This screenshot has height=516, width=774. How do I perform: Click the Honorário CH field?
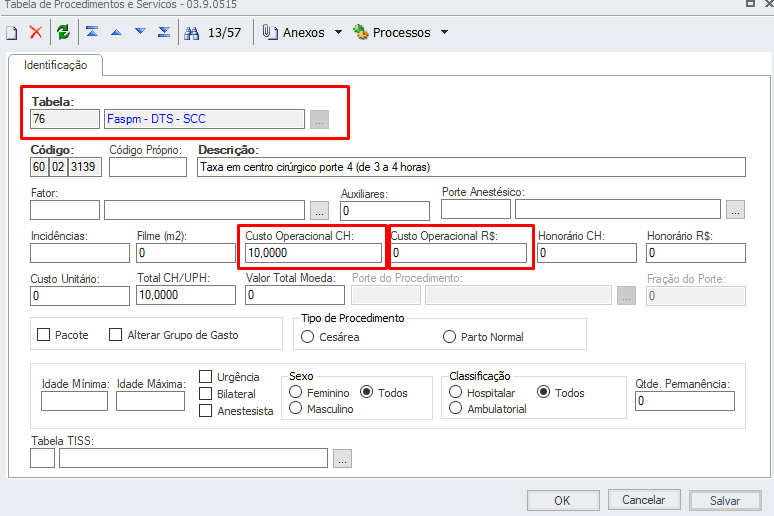(587, 253)
